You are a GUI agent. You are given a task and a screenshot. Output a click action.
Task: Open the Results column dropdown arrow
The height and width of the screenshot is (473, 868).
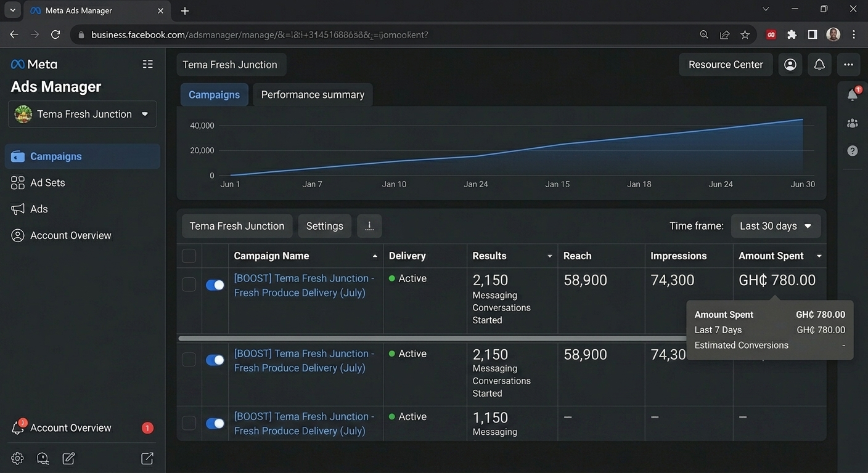550,256
